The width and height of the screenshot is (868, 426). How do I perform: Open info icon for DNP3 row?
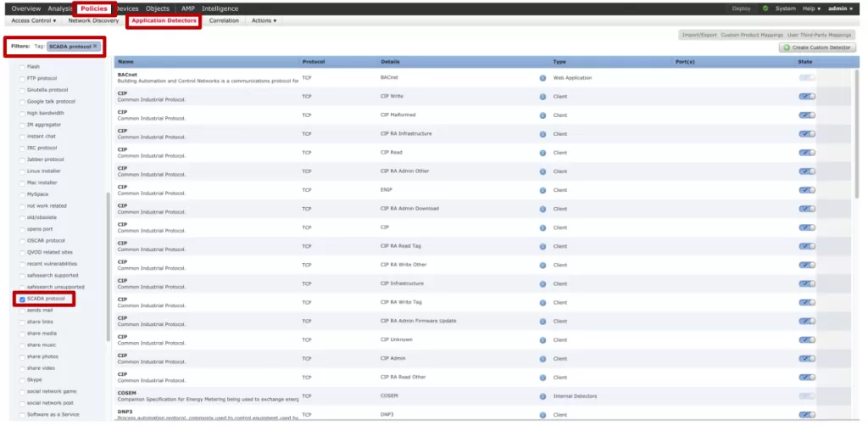pos(542,414)
